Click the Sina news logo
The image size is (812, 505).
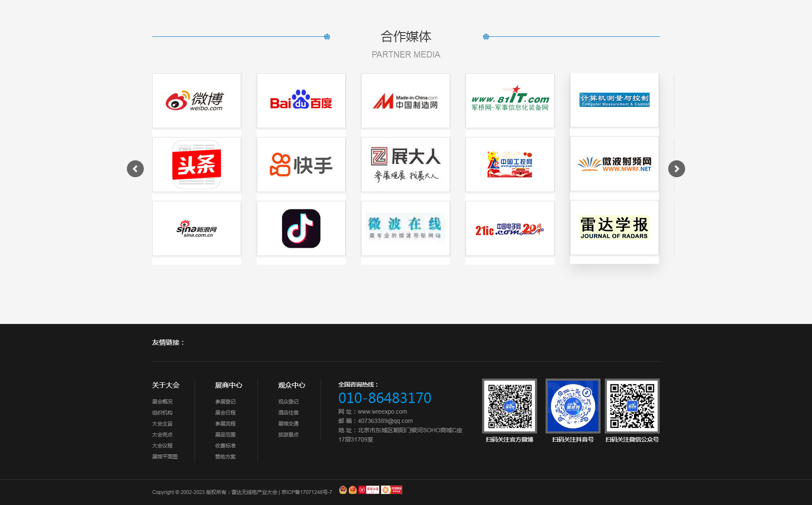[196, 228]
